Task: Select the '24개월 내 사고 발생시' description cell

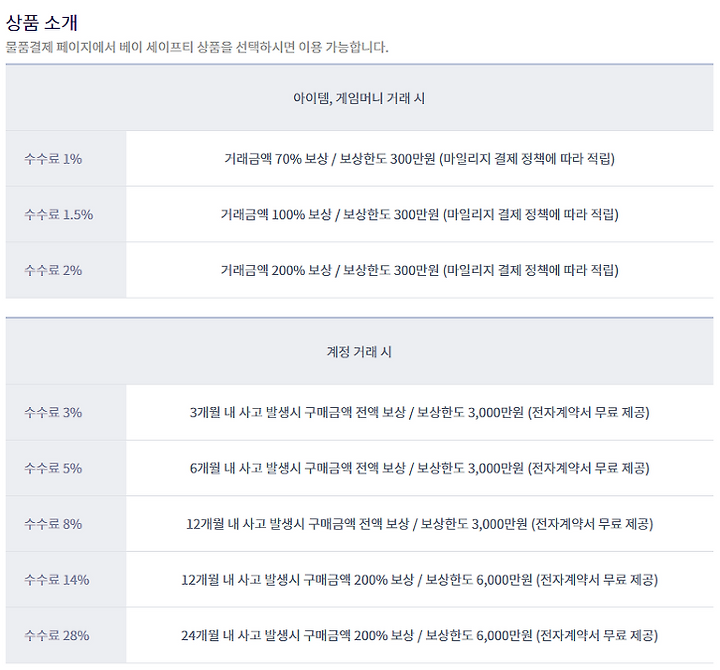Action: tap(420, 636)
